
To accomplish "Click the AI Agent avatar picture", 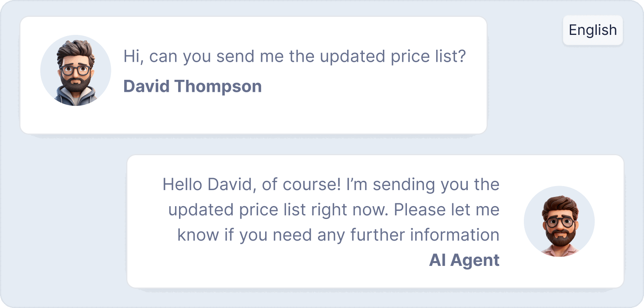I will click(x=559, y=221).
